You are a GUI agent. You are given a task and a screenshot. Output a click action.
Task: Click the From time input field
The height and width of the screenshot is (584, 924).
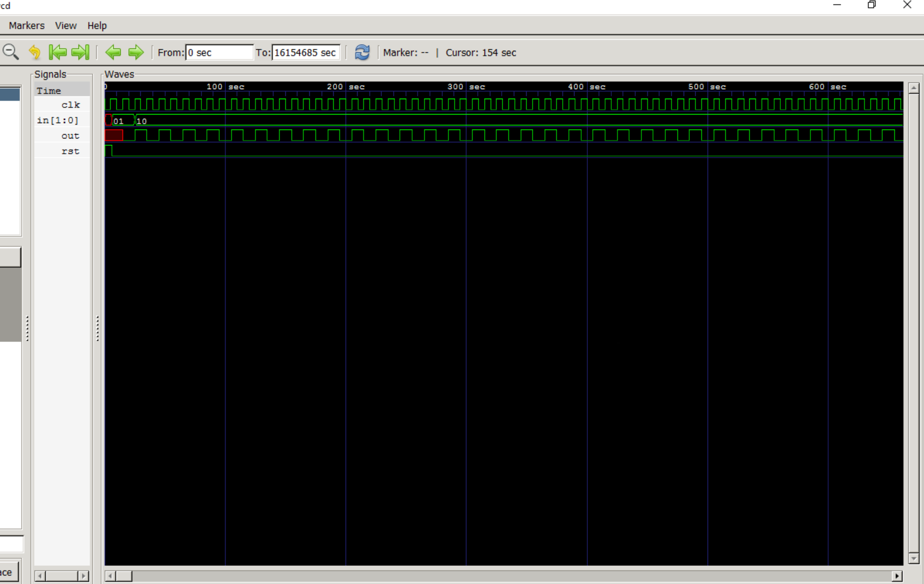219,52
